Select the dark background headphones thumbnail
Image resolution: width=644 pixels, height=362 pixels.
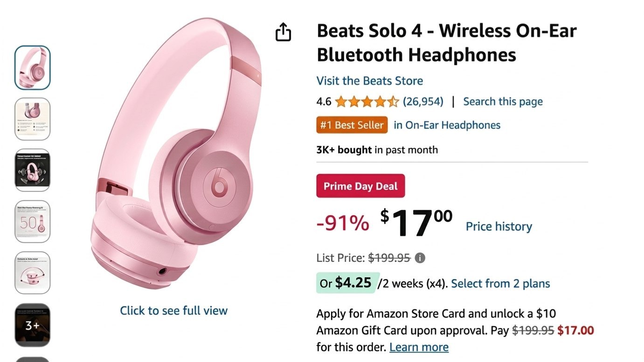33,170
